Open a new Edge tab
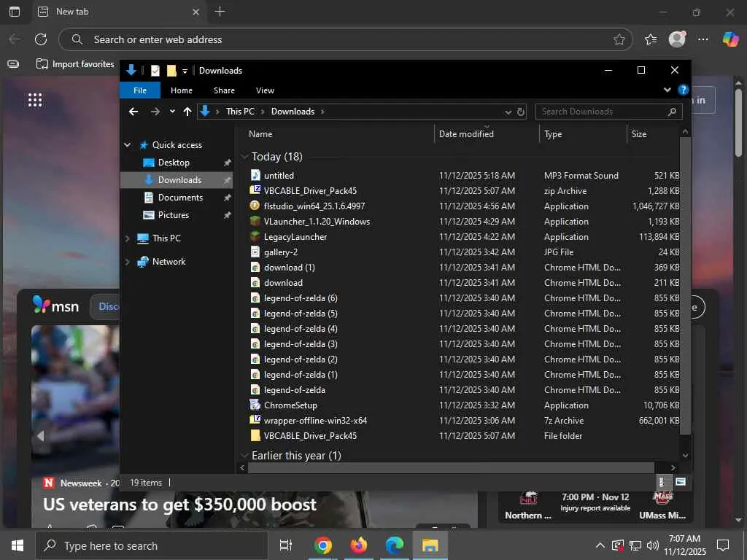747x560 pixels. [x=220, y=12]
